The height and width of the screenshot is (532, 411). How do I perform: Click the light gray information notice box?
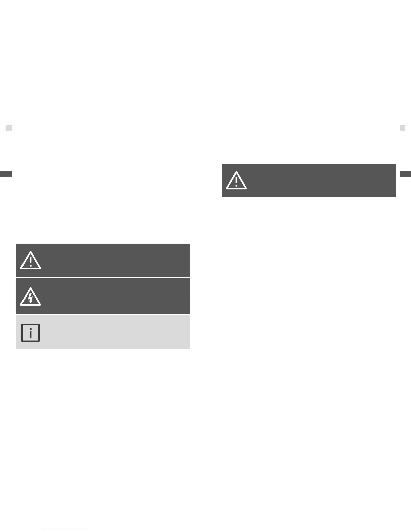[x=103, y=332]
